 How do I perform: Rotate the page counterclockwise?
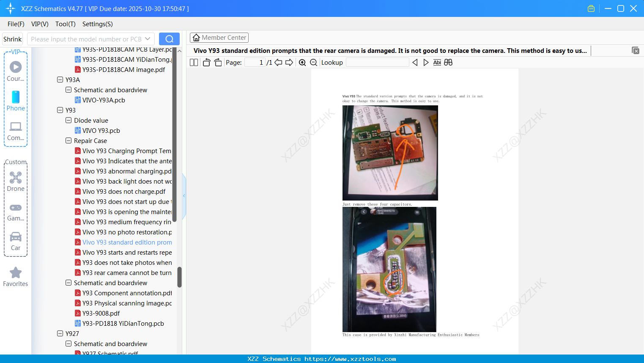point(206,62)
